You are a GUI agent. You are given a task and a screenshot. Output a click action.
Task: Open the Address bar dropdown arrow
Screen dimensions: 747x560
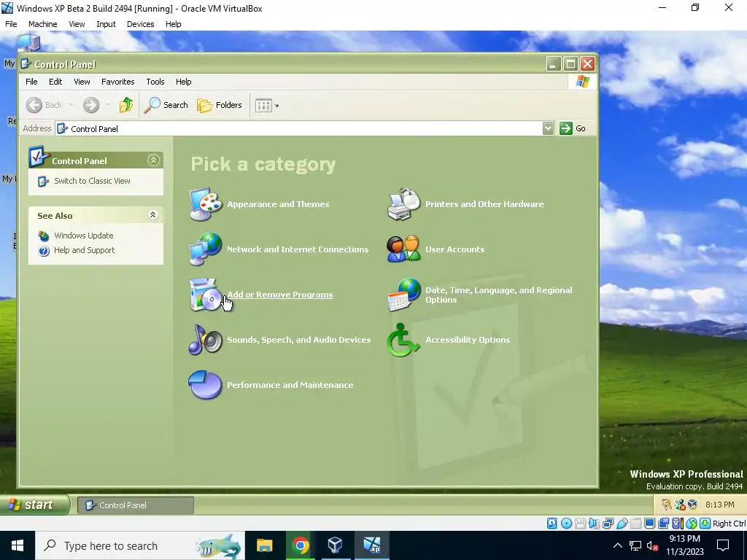(549, 128)
